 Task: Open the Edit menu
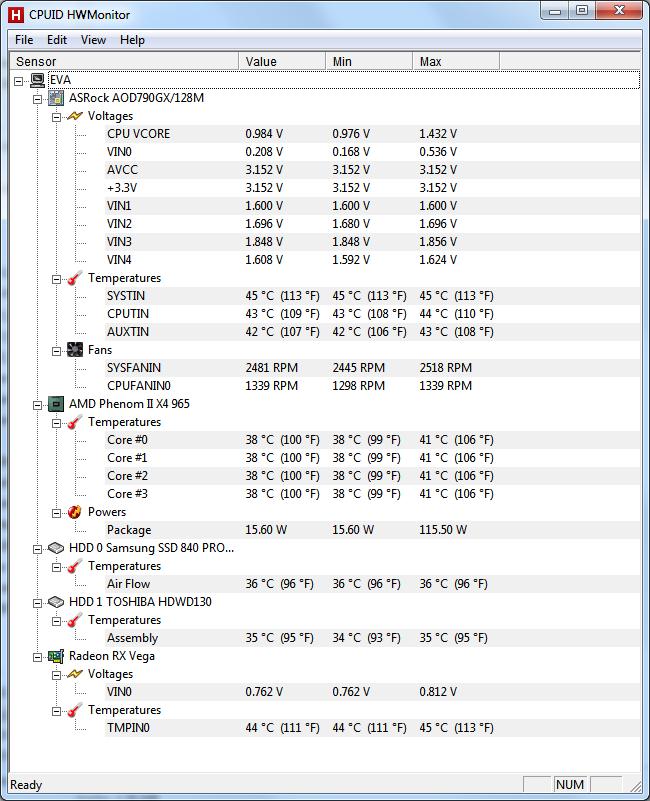coord(57,40)
